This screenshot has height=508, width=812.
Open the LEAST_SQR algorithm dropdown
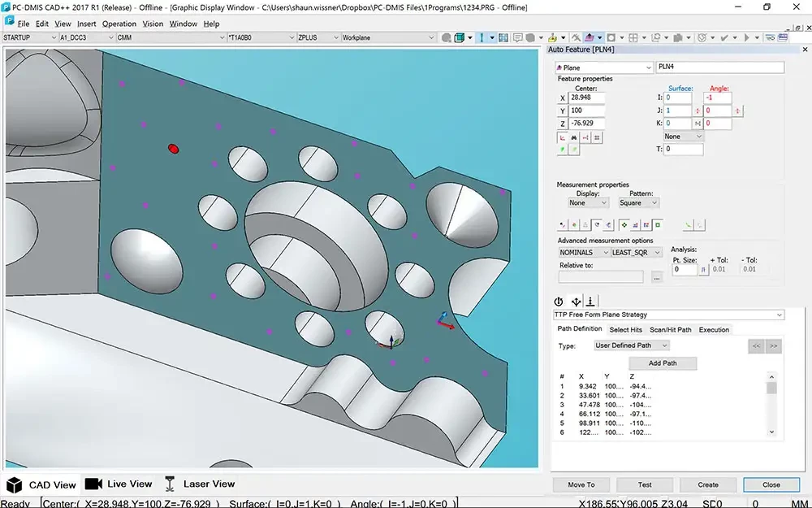click(x=635, y=253)
